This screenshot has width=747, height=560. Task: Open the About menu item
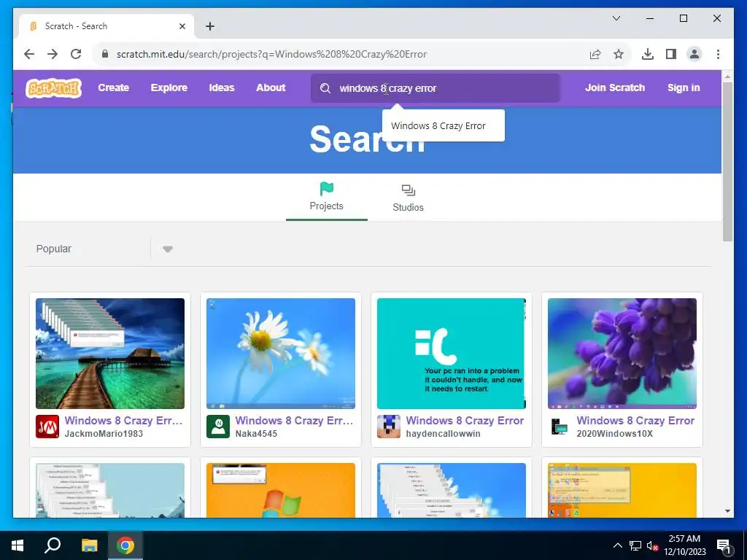(x=271, y=87)
